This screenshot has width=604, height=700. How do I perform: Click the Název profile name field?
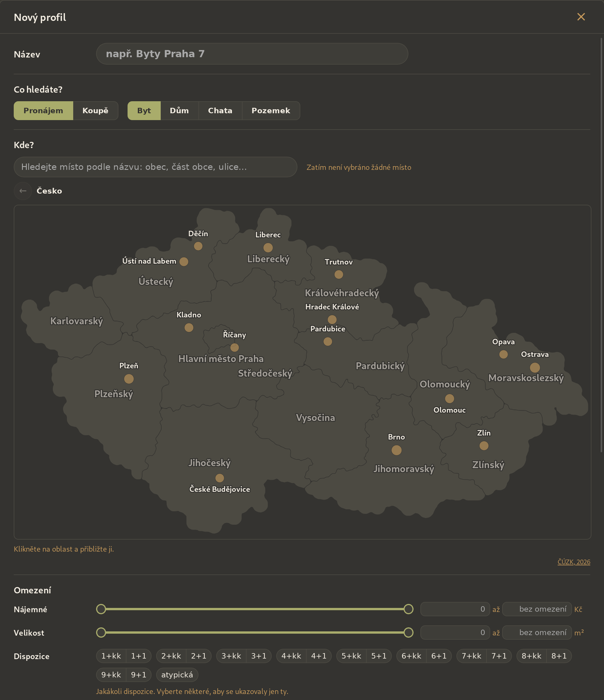252,54
